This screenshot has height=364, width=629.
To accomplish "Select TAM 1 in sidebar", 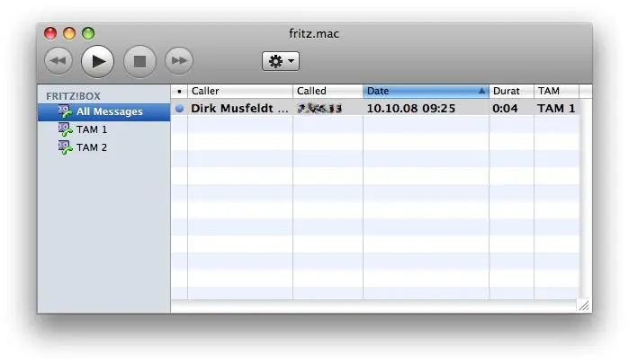I will coord(103,129).
